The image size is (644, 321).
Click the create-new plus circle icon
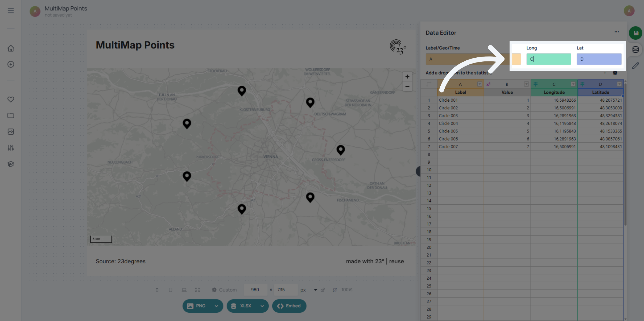pos(11,64)
